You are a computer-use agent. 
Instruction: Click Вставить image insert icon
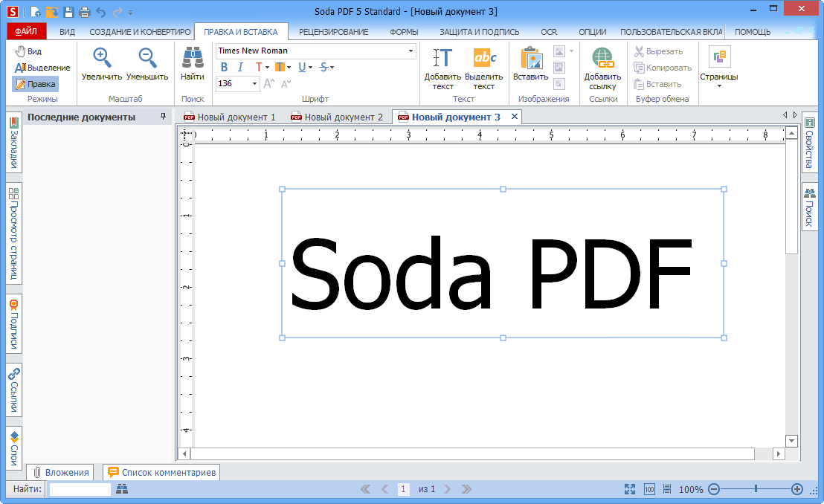pyautogui.click(x=531, y=64)
